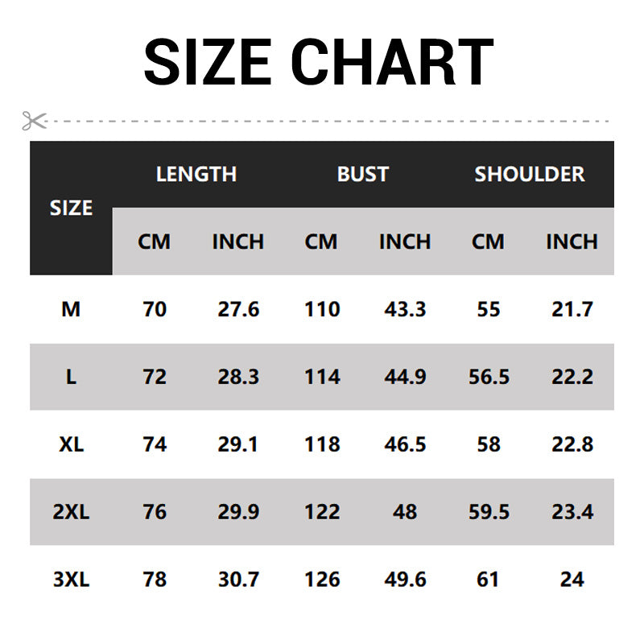Click the 29.1 length inch value
644x644 pixels.
tap(238, 444)
